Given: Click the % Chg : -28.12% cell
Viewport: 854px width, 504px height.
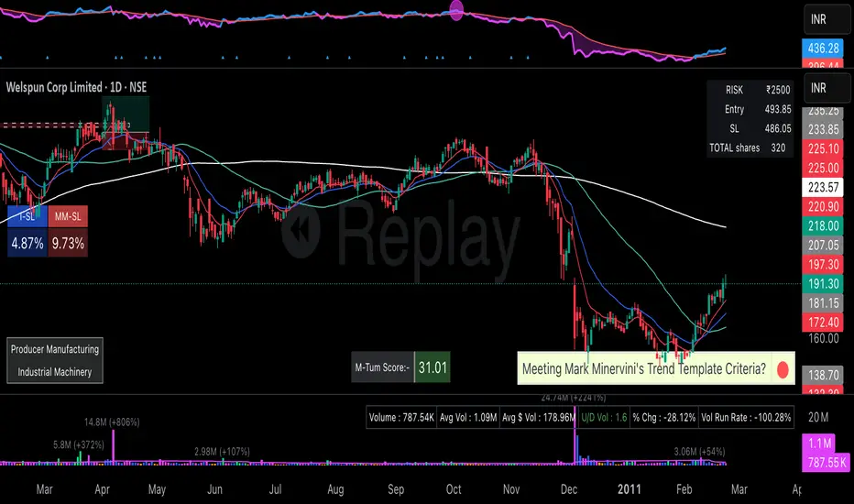Looking at the screenshot, I should [x=664, y=418].
